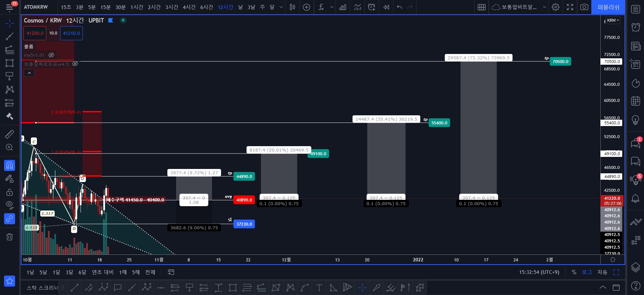
Task: Set range to 연초 대비
Action: click(x=103, y=272)
